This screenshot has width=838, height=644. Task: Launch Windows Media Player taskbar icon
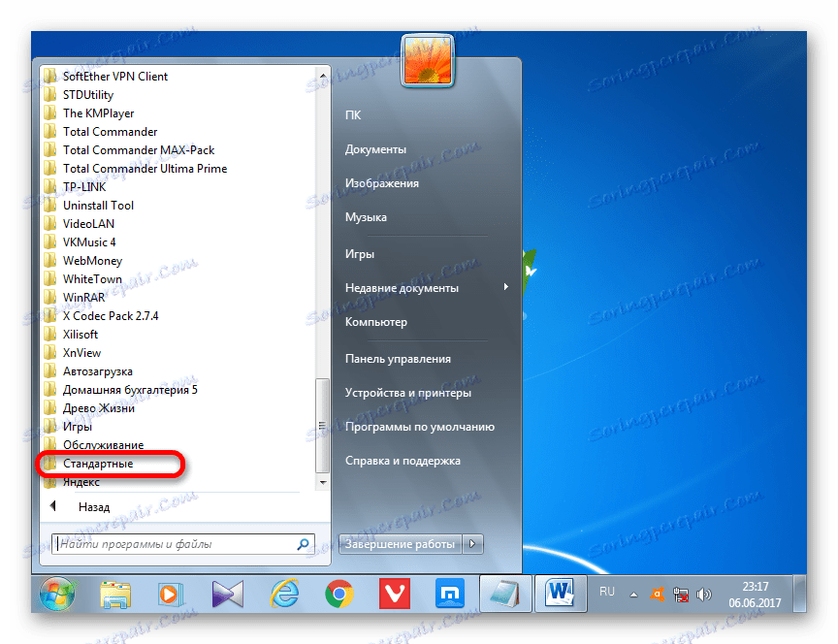171,595
